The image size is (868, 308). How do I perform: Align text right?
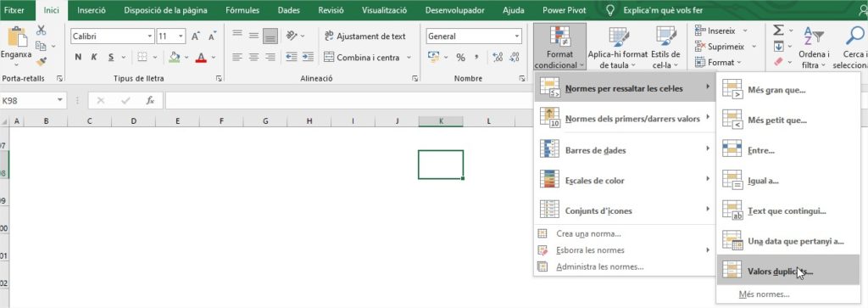270,57
